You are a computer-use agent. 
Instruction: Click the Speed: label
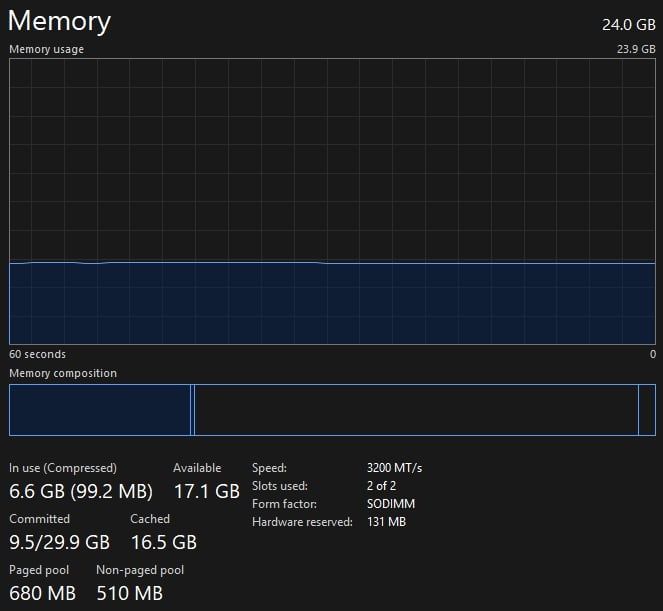click(269, 468)
